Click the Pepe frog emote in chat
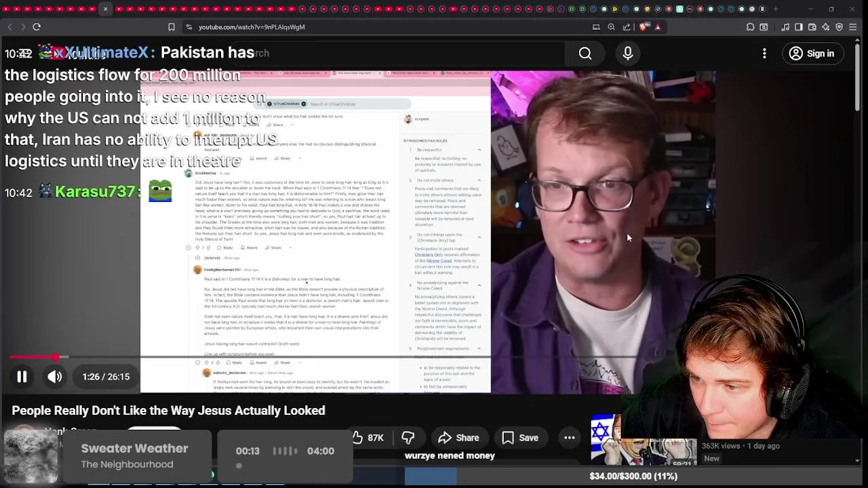This screenshot has height=488, width=868. click(x=160, y=190)
